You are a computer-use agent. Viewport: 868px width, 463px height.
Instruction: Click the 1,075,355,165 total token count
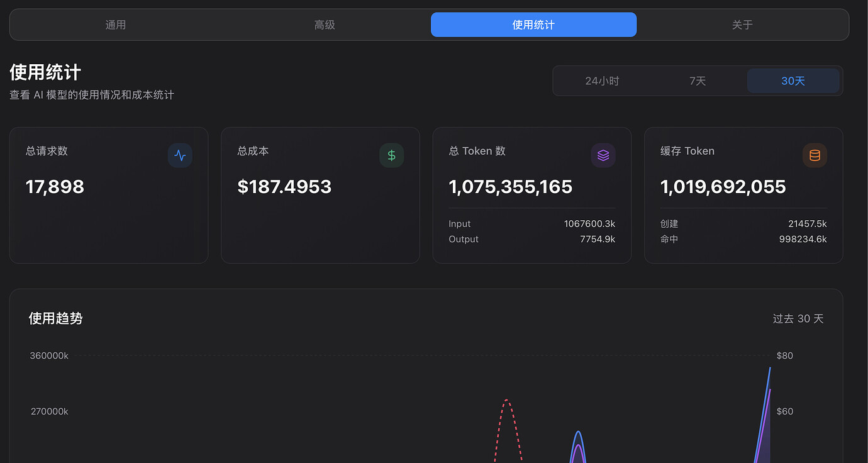coord(511,187)
